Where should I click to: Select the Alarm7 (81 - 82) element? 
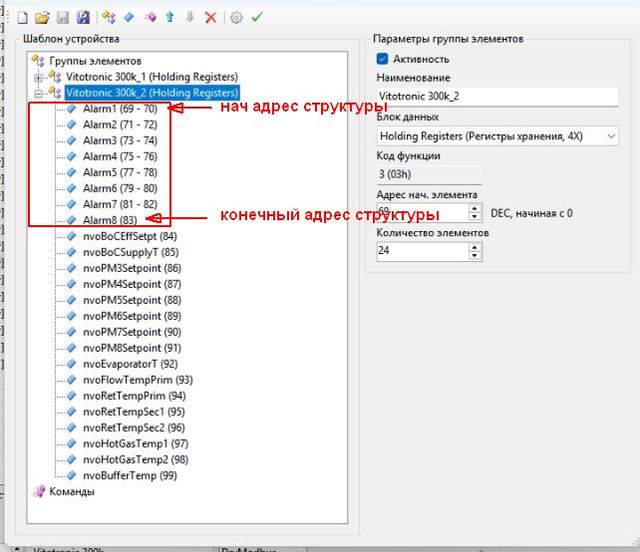point(120,204)
